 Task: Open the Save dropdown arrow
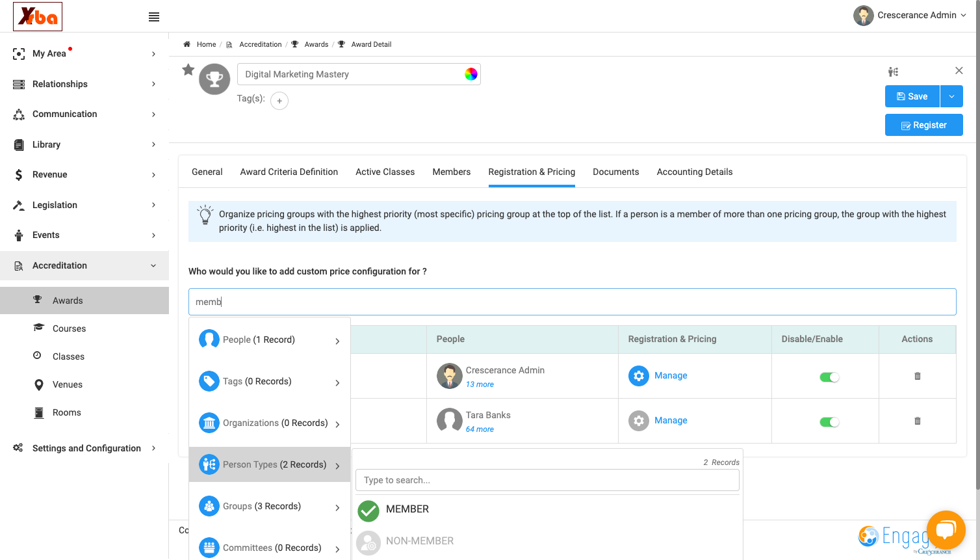pos(951,96)
